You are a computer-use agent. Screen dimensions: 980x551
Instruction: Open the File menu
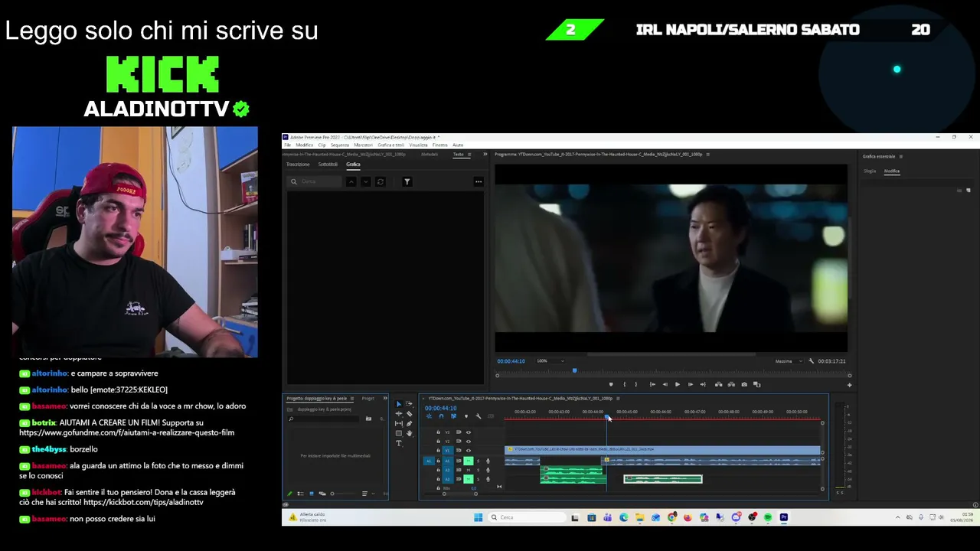pyautogui.click(x=288, y=145)
